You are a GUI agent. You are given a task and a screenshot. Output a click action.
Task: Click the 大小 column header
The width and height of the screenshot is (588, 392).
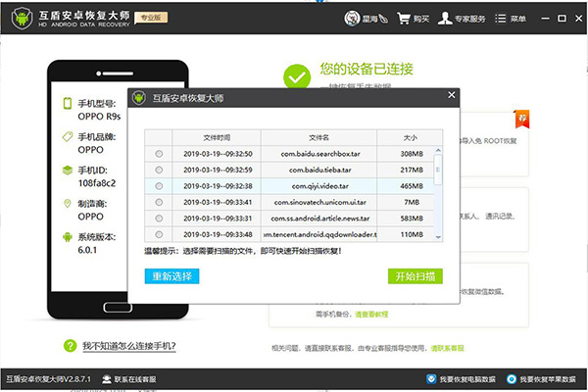410,137
